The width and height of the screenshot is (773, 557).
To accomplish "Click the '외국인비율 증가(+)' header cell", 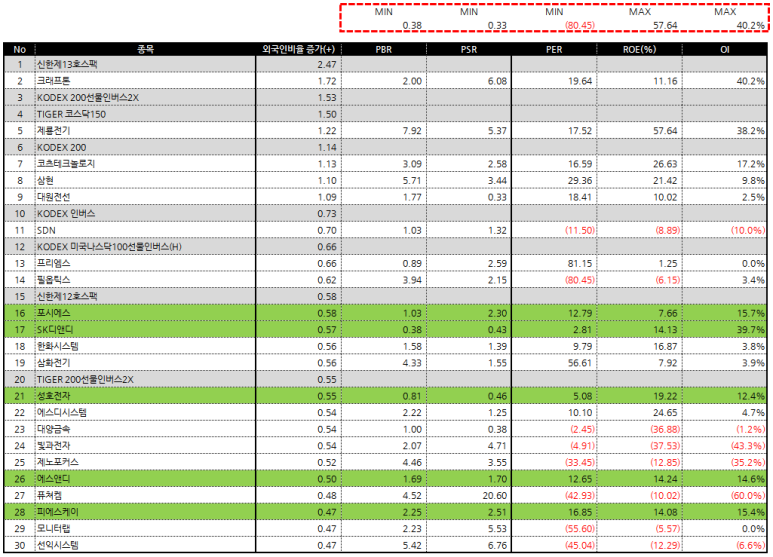I will (298, 49).
